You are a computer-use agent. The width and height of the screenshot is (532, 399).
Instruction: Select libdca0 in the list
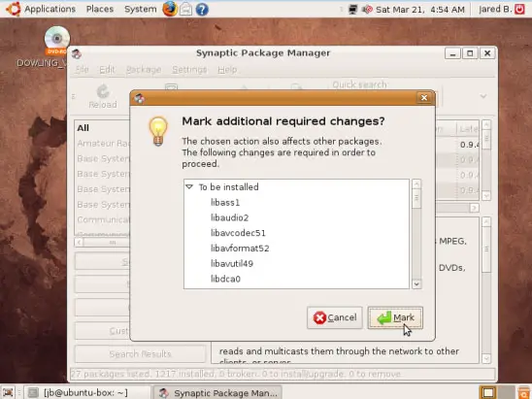click(x=225, y=279)
